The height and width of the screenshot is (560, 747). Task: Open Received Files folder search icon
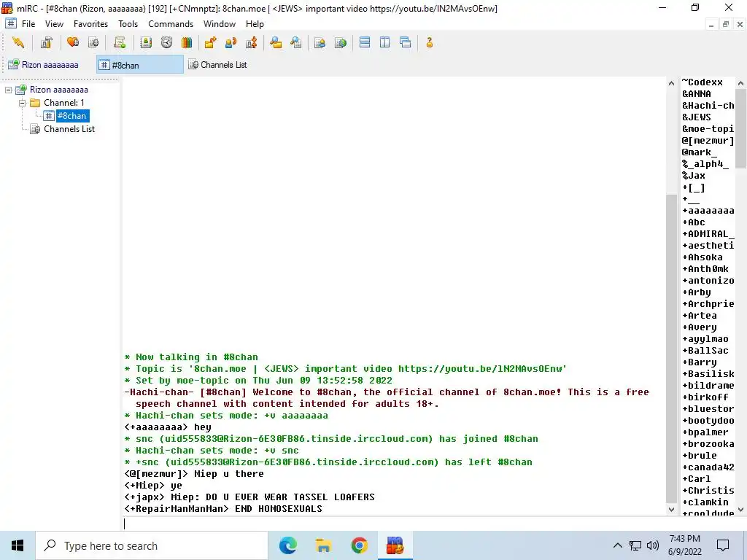(x=275, y=43)
